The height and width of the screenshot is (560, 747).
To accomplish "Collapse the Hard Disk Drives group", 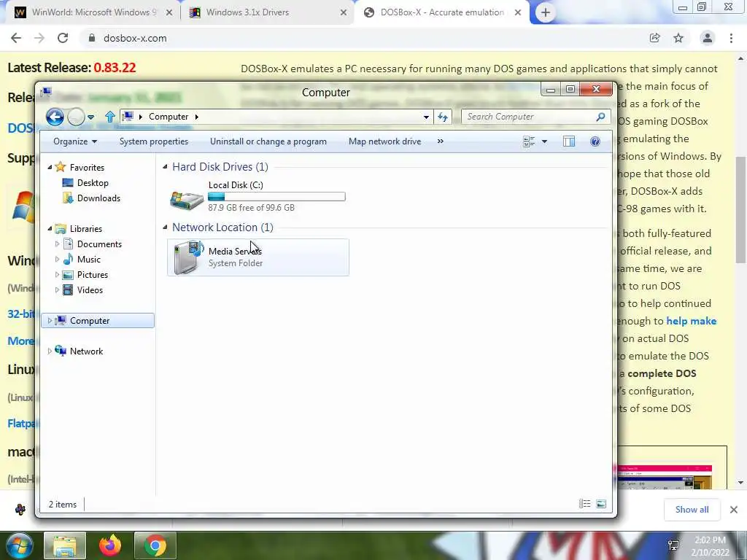I will click(x=165, y=167).
